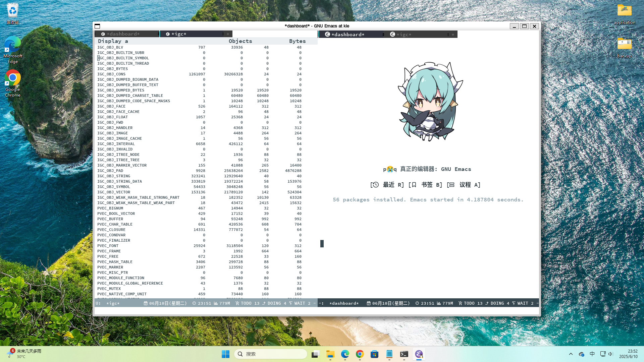The height and width of the screenshot is (362, 644).
Task: Click the agenda list icon on dashboard
Action: 451,185
